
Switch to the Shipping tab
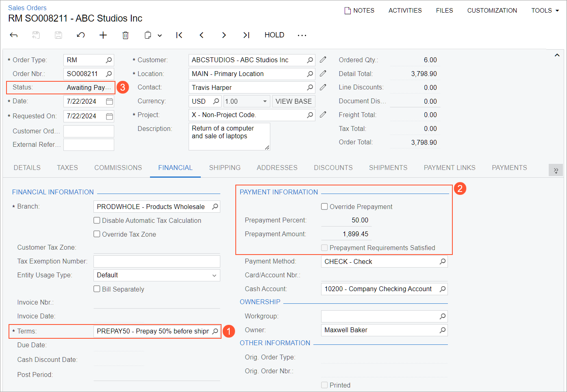(x=225, y=168)
